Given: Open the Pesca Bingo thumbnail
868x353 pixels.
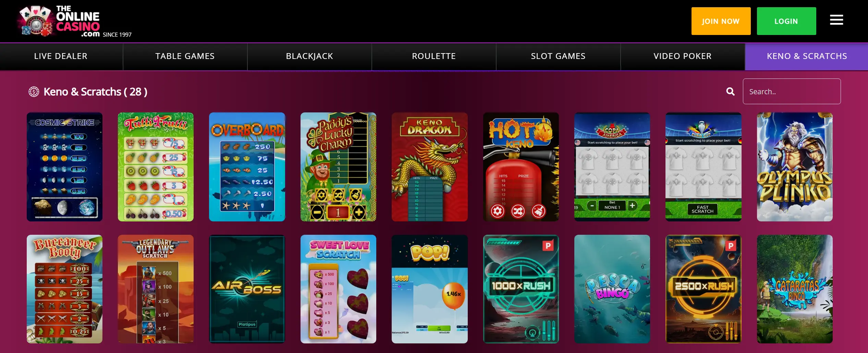Looking at the screenshot, I should [612, 289].
